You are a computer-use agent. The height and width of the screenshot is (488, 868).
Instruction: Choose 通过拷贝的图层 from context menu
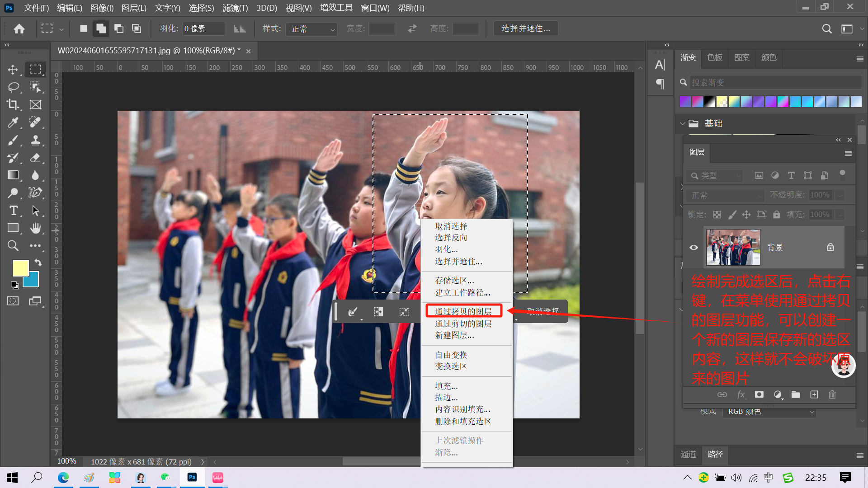click(x=463, y=311)
